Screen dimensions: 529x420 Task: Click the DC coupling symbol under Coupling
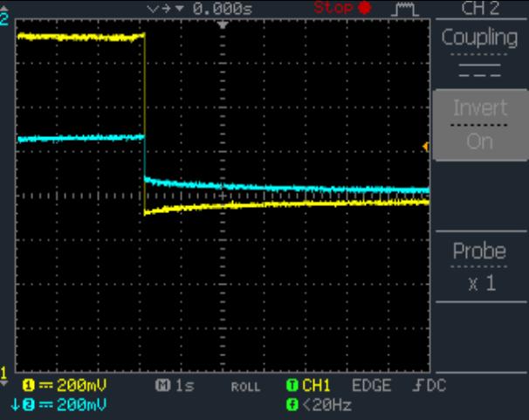tap(479, 70)
